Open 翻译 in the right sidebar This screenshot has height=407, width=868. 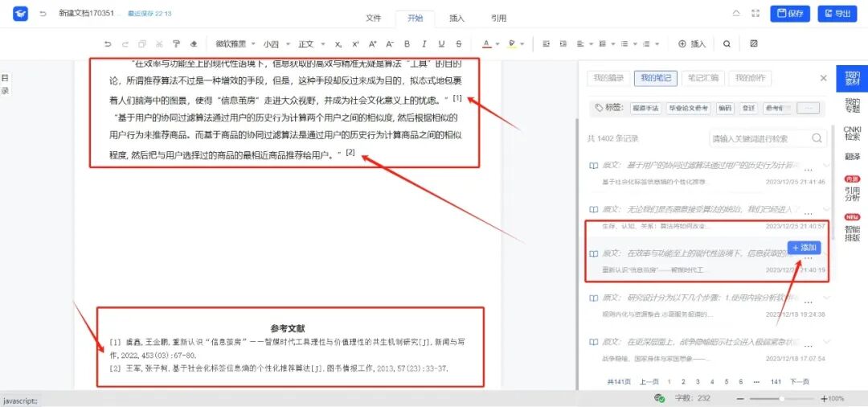click(x=852, y=157)
